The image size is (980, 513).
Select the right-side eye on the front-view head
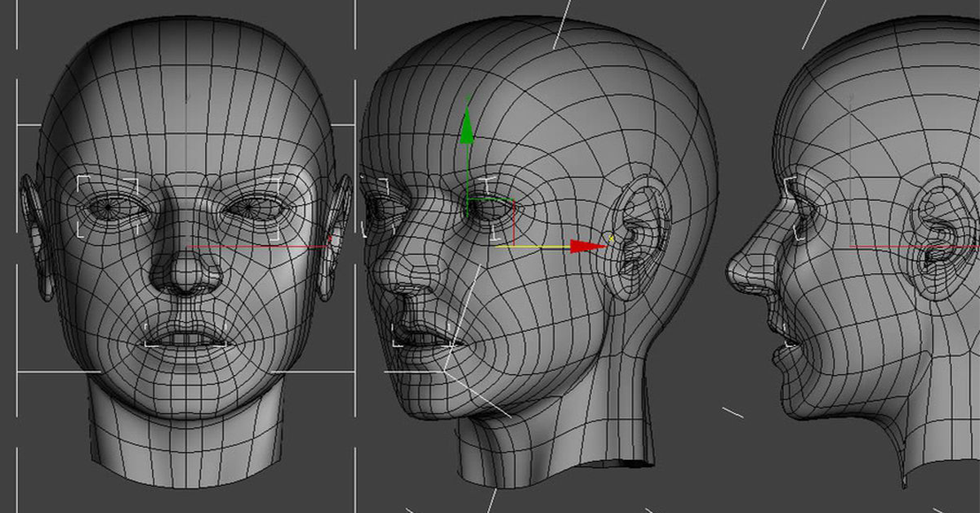[x=256, y=208]
